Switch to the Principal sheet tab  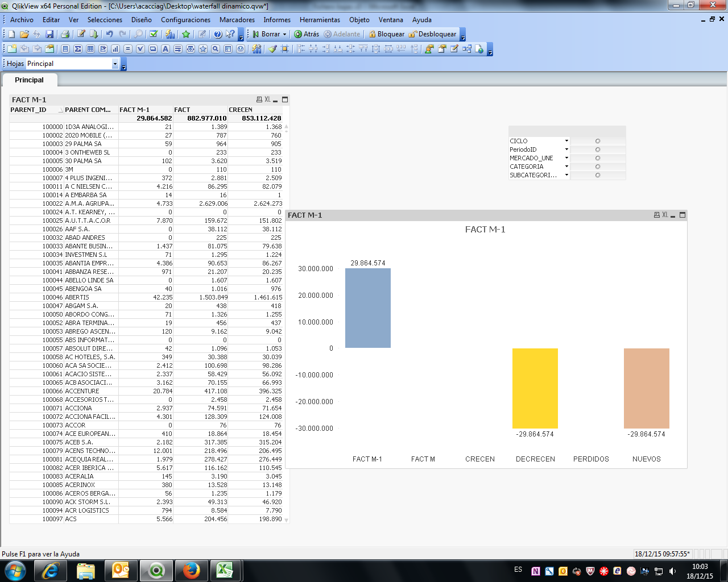click(x=29, y=80)
